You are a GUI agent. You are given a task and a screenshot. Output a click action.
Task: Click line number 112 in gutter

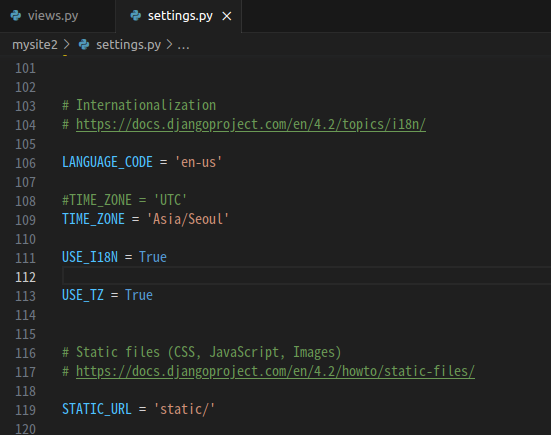[x=25, y=277]
